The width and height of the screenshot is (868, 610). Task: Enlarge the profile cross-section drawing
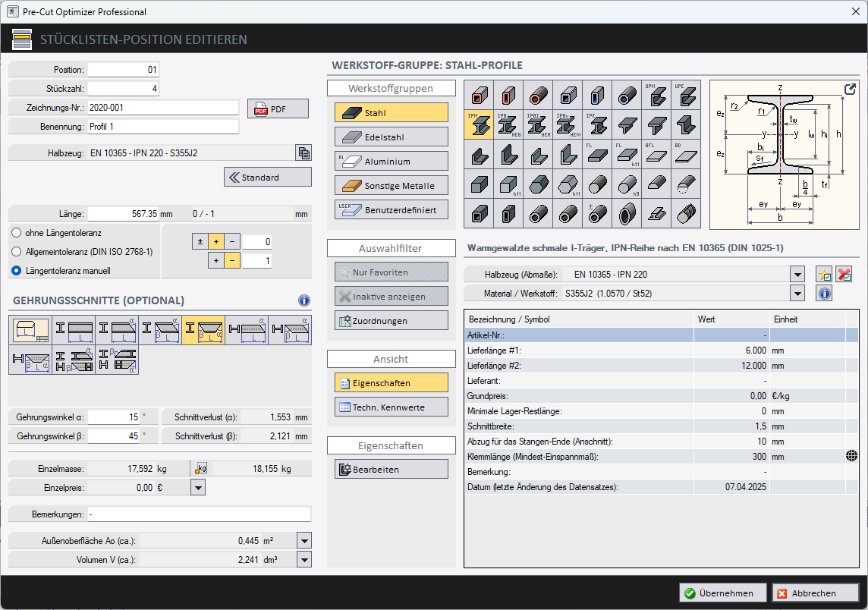click(850, 89)
